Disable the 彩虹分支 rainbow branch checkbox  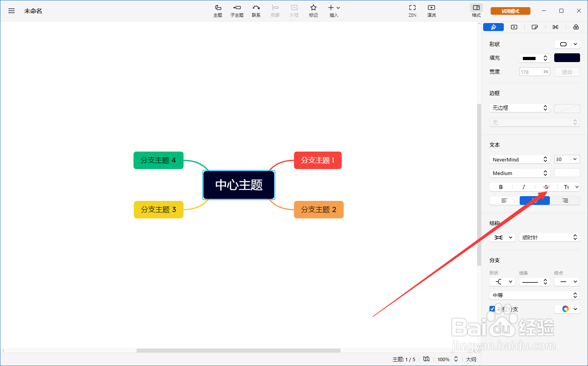[x=492, y=309]
